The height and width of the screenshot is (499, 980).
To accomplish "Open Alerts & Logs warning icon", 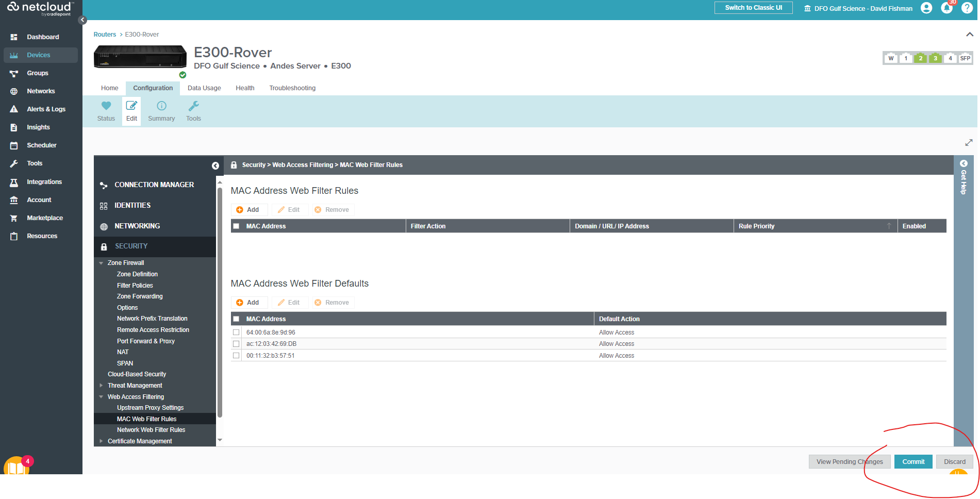I will click(x=14, y=109).
